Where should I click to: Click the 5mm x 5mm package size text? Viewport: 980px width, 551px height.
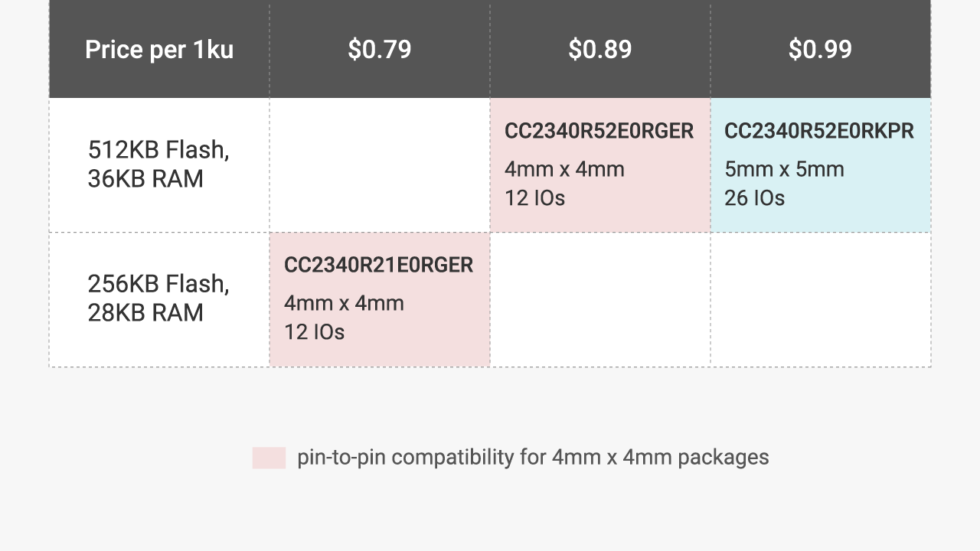784,169
